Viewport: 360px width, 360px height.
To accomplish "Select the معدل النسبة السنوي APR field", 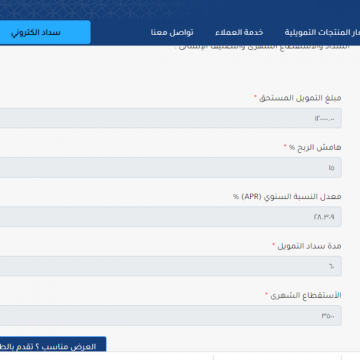I will (171, 217).
